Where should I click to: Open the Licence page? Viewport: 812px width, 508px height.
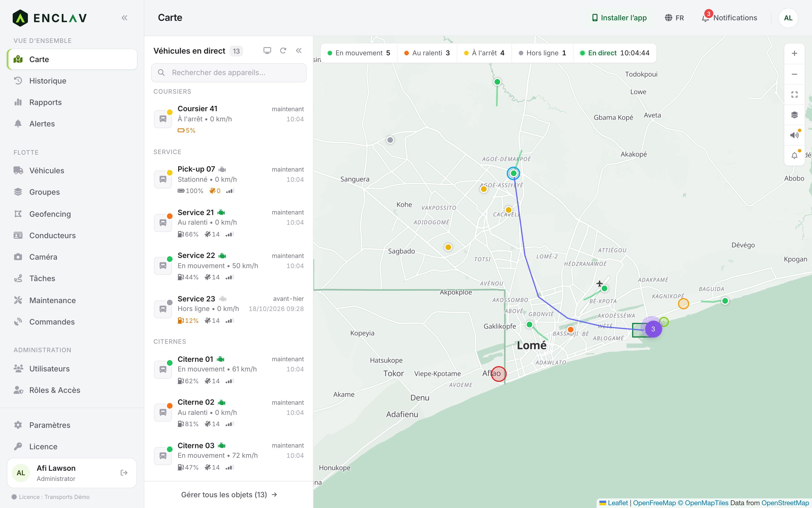click(x=72, y=446)
